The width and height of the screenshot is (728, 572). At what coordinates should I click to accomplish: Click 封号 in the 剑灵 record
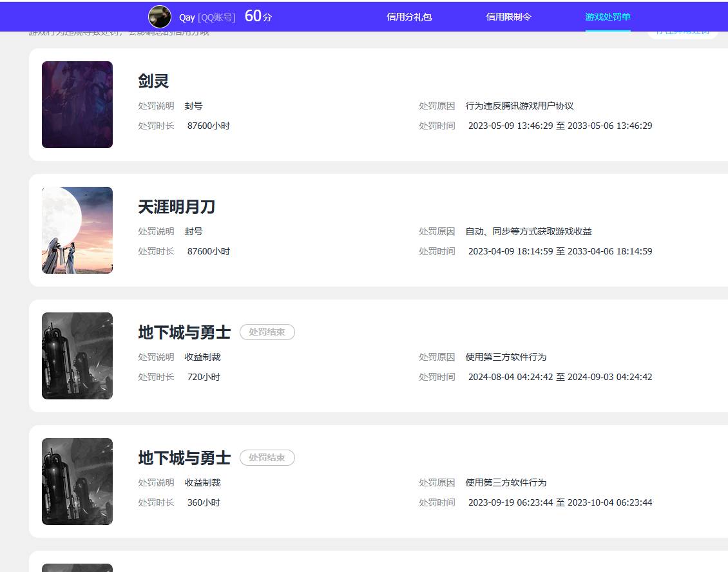tap(194, 106)
